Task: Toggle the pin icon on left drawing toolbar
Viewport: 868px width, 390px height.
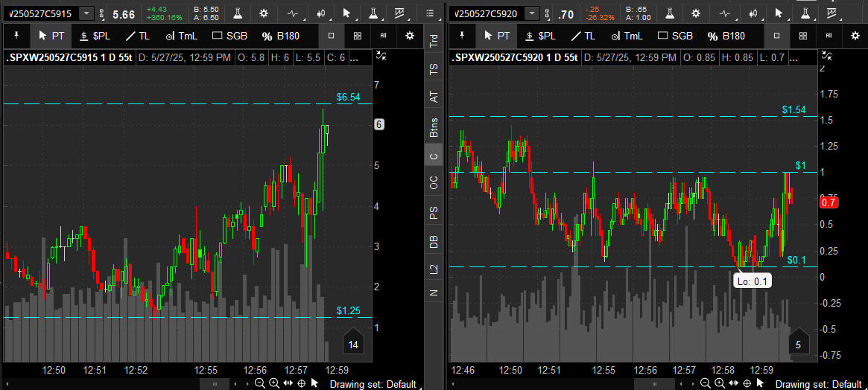Action: 16,36
